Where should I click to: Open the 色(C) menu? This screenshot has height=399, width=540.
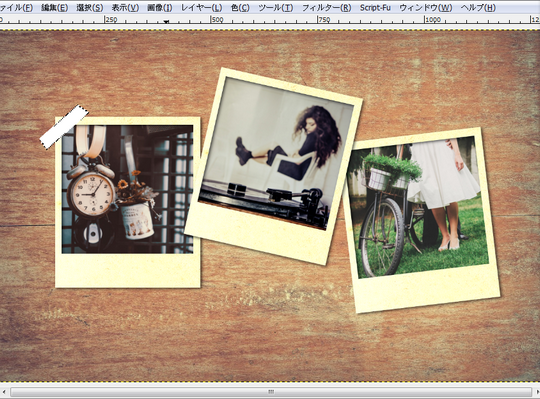pos(240,8)
